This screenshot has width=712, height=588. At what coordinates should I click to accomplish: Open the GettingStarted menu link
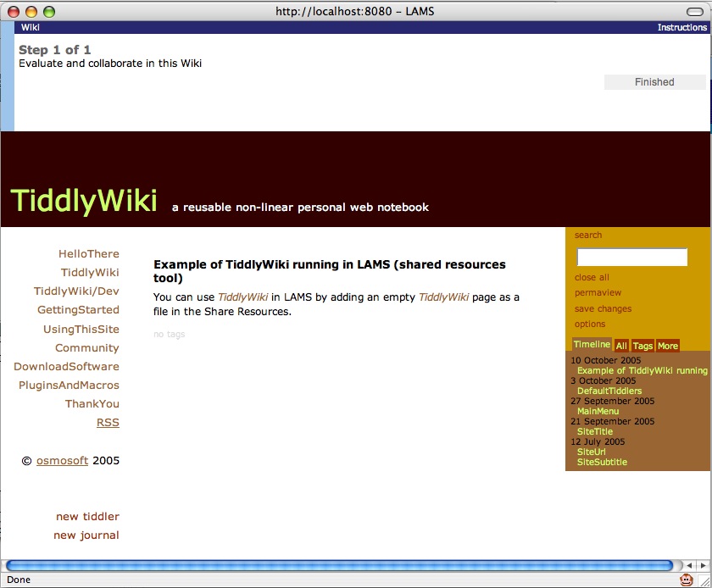click(78, 310)
